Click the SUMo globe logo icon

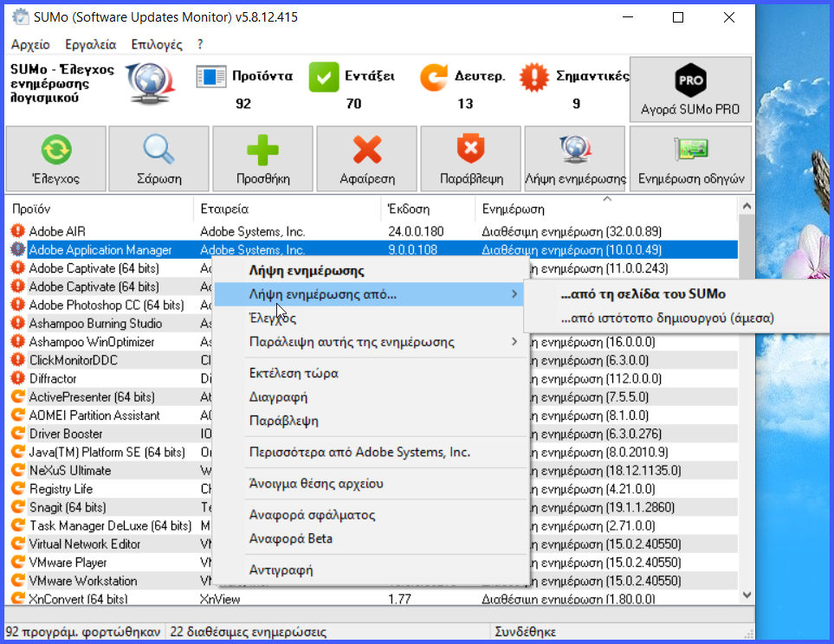click(151, 83)
